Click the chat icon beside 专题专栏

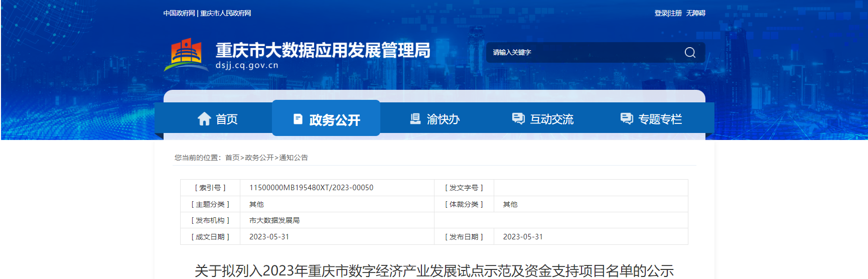(x=627, y=118)
